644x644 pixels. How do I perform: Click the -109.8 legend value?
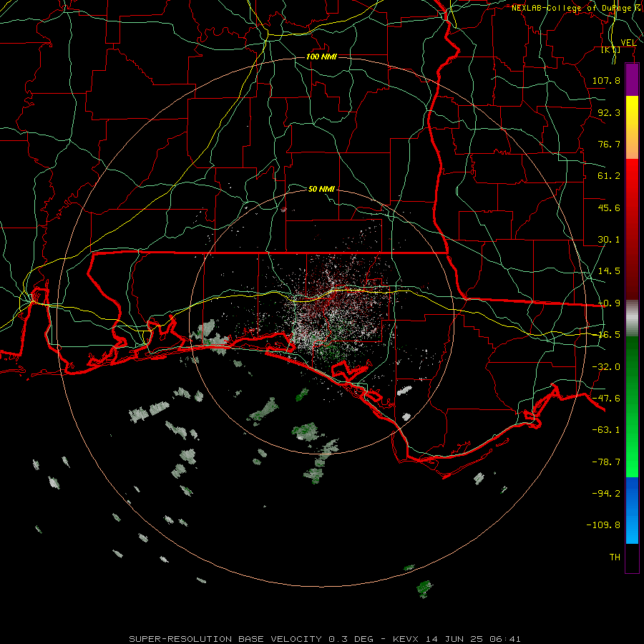tap(603, 525)
